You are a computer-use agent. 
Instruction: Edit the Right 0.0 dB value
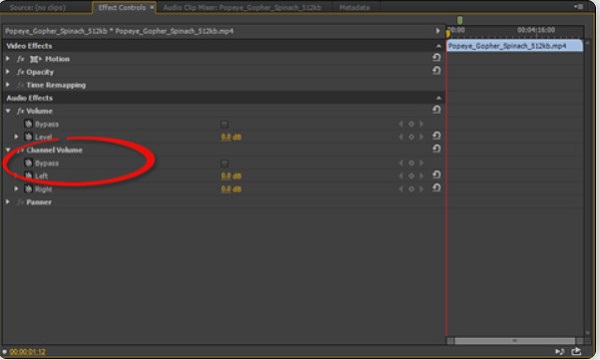tap(231, 189)
